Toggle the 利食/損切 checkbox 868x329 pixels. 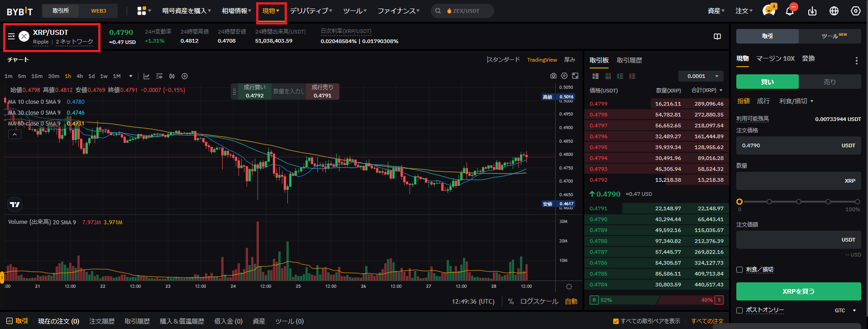click(739, 270)
